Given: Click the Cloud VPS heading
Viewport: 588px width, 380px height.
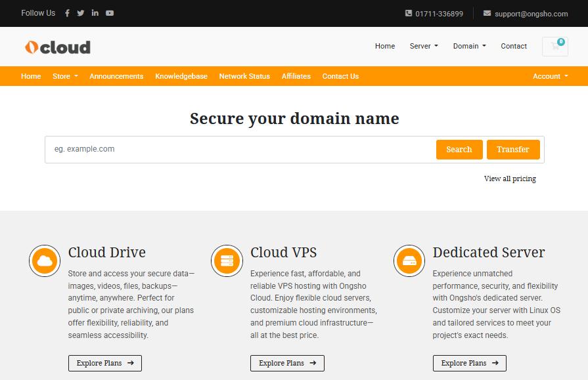Looking at the screenshot, I should [x=284, y=252].
